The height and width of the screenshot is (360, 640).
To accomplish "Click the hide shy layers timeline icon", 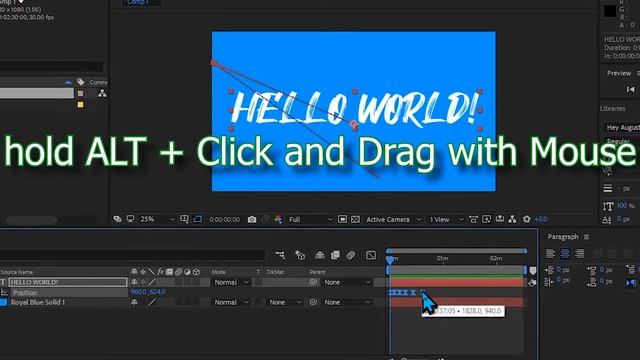I will 320,255.
